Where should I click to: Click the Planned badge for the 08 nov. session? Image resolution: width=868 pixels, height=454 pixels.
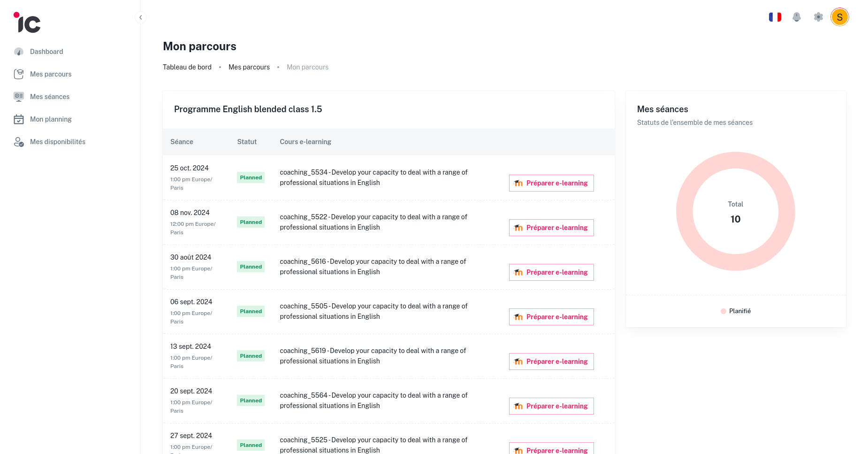[251, 222]
